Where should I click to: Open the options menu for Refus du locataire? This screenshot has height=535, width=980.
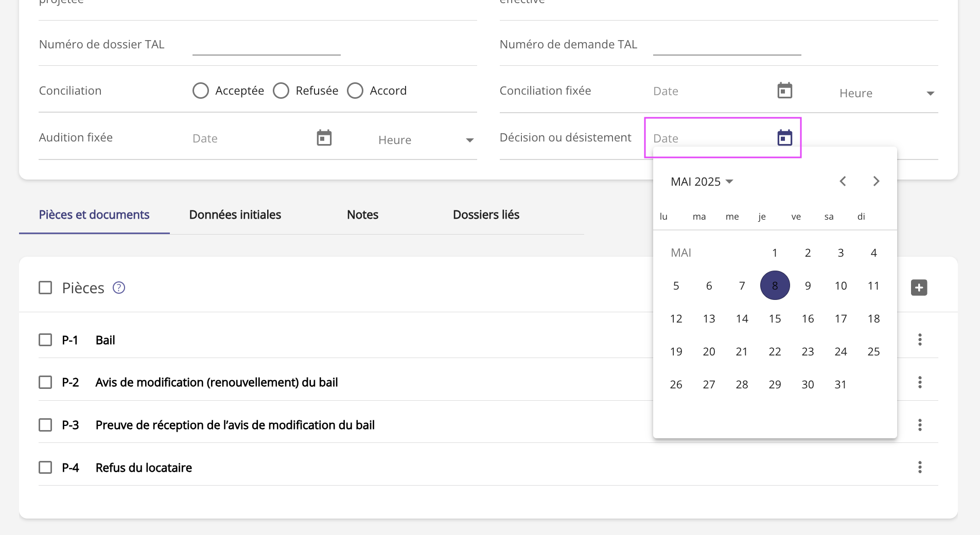coord(920,467)
